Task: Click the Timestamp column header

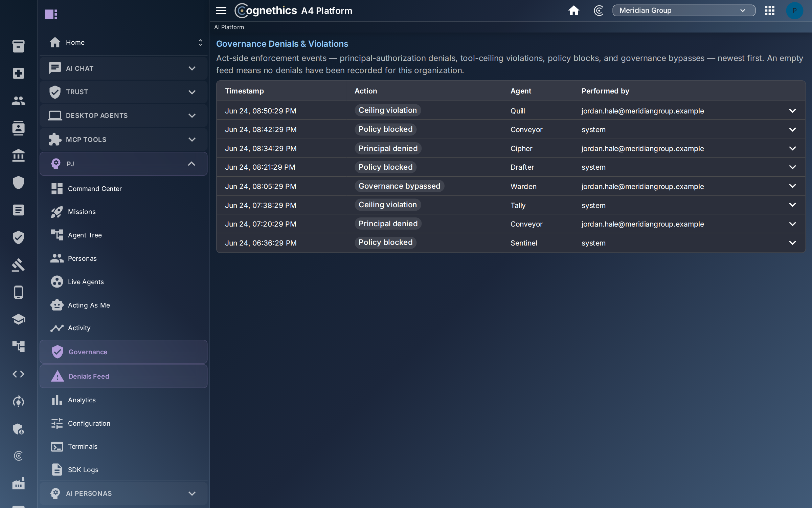Action: pyautogui.click(x=244, y=91)
